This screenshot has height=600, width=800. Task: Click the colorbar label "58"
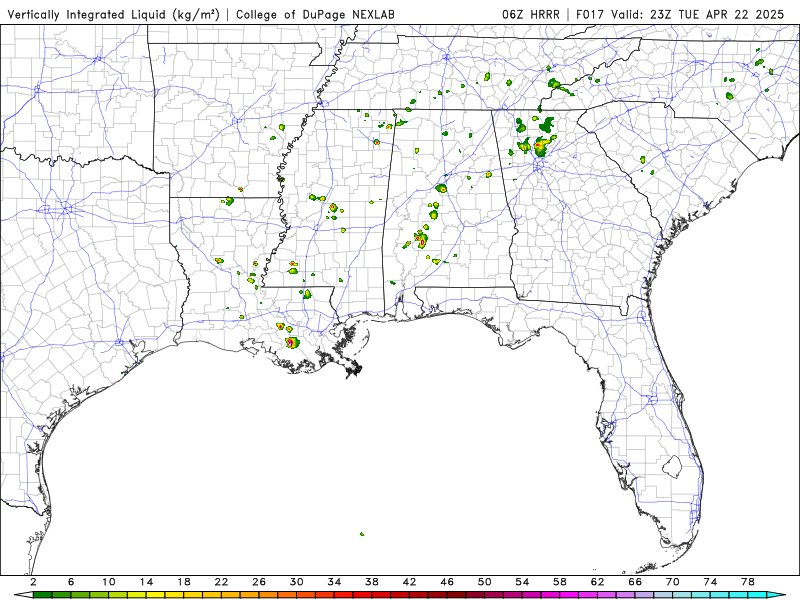tap(560, 582)
